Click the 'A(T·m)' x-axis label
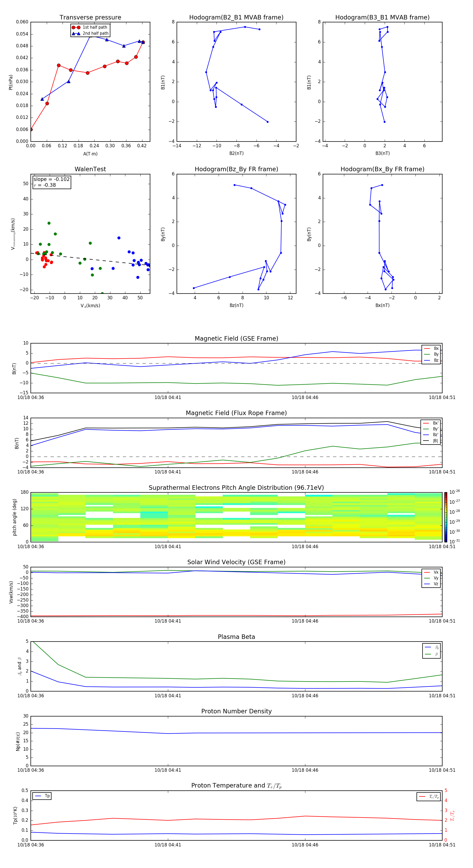This screenshot has height=868, width=473. 90,154
